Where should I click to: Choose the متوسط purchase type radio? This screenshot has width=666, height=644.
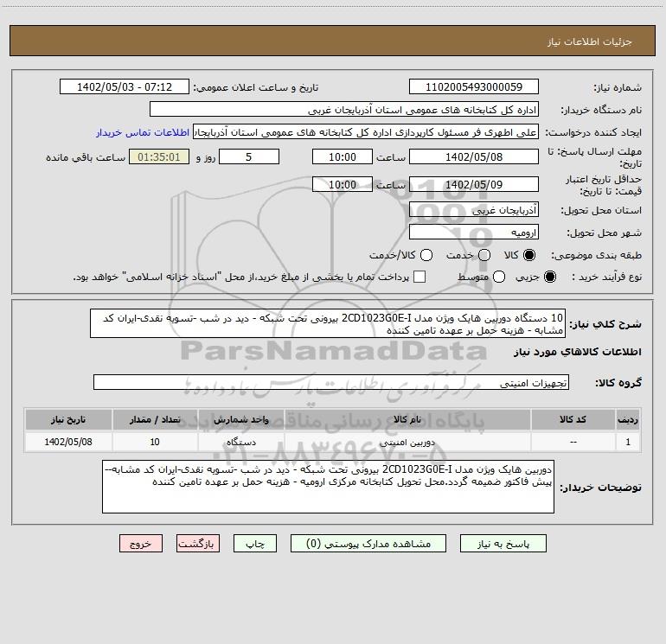pyautogui.click(x=499, y=277)
